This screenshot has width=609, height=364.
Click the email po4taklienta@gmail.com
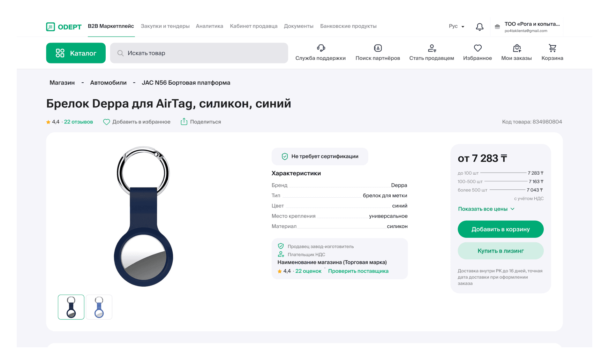click(526, 31)
